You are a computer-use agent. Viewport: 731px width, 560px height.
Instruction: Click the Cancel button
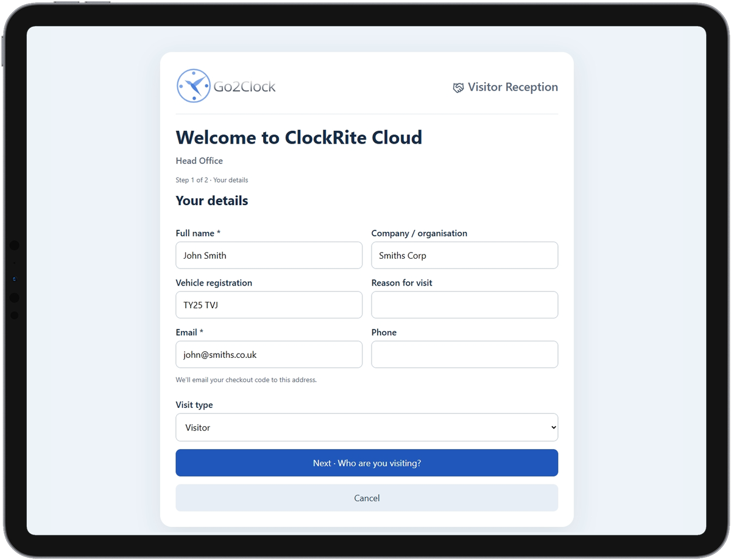tap(367, 498)
